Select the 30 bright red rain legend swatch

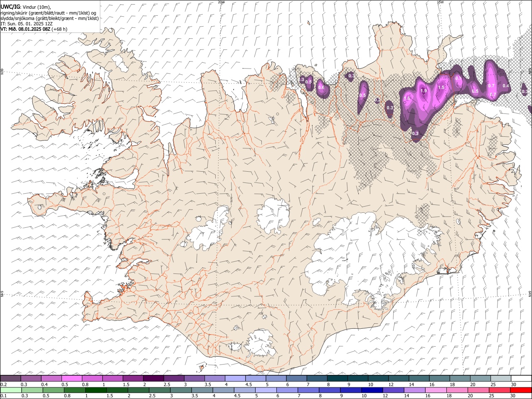tap(520, 390)
